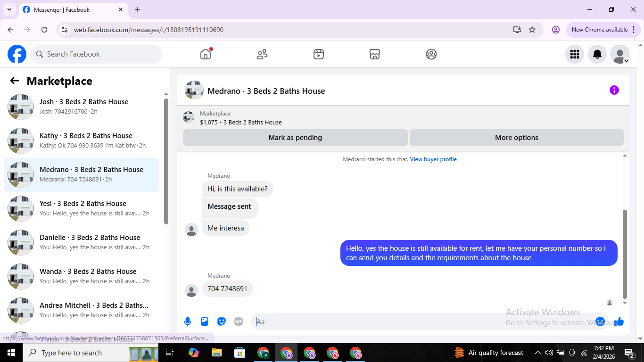Reload the page in Chrome
The image size is (644, 362).
[44, 30]
